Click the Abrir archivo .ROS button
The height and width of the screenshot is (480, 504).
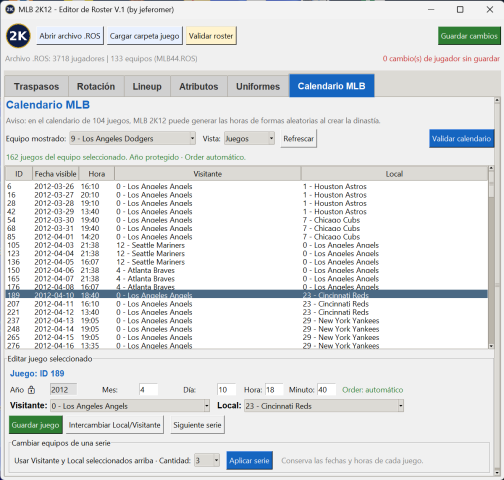tap(70, 36)
